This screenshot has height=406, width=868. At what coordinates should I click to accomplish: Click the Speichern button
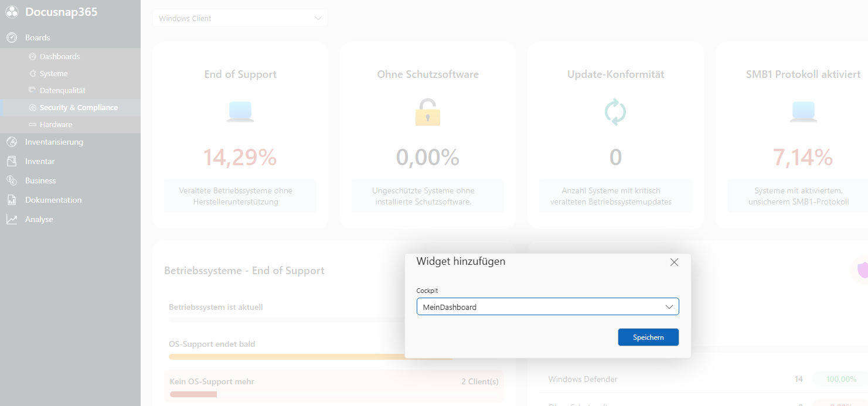(648, 337)
